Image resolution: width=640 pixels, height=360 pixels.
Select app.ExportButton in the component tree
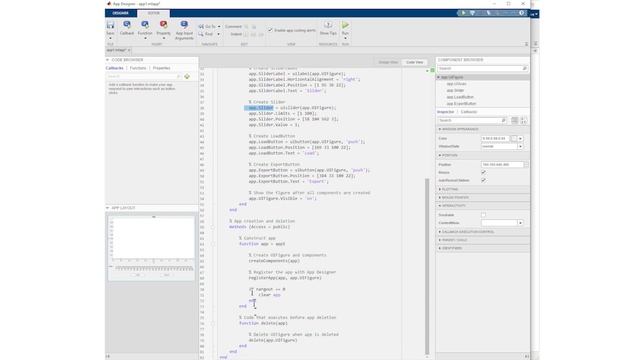pyautogui.click(x=461, y=104)
